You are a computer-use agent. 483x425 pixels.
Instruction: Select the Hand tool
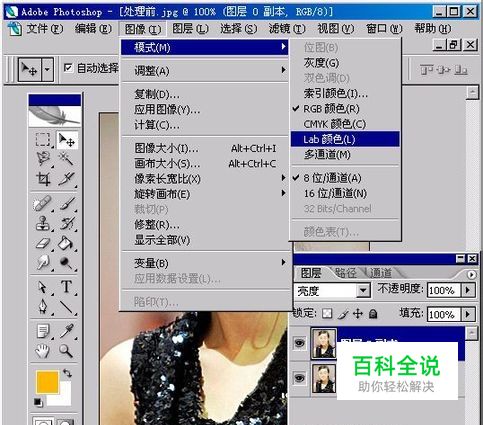point(43,351)
